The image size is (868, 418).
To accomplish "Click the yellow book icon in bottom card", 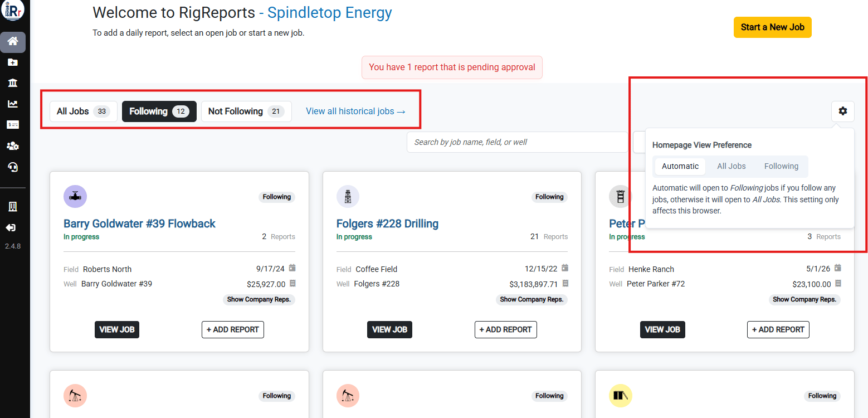I will (621, 396).
